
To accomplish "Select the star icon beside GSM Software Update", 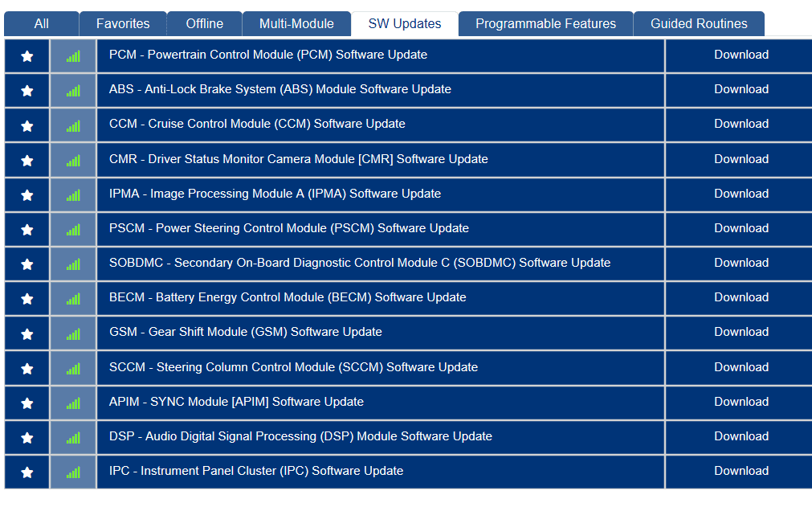I will [27, 333].
